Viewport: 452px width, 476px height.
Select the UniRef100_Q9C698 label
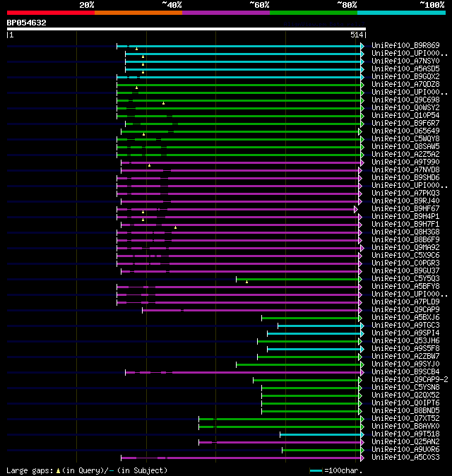pyautogui.click(x=405, y=100)
